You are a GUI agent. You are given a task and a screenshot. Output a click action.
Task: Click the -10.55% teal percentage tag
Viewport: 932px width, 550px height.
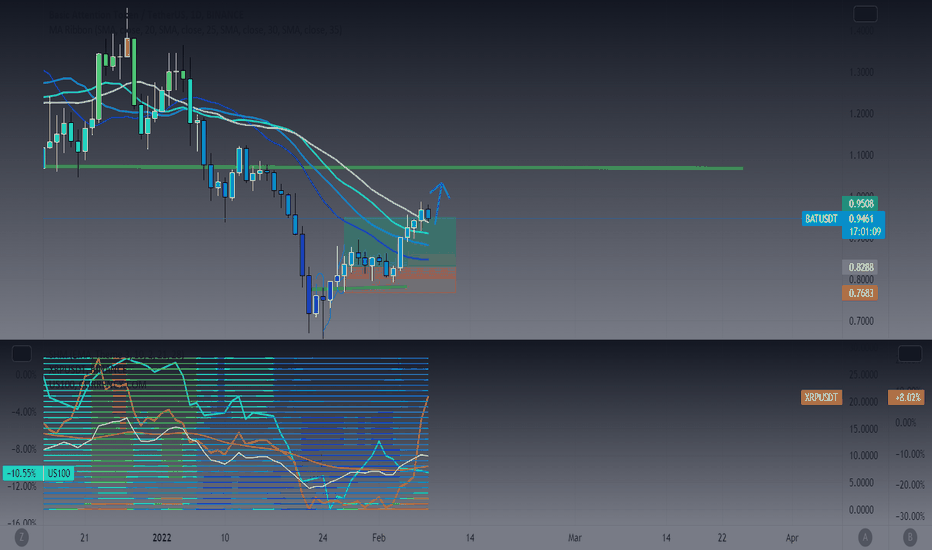(x=23, y=473)
